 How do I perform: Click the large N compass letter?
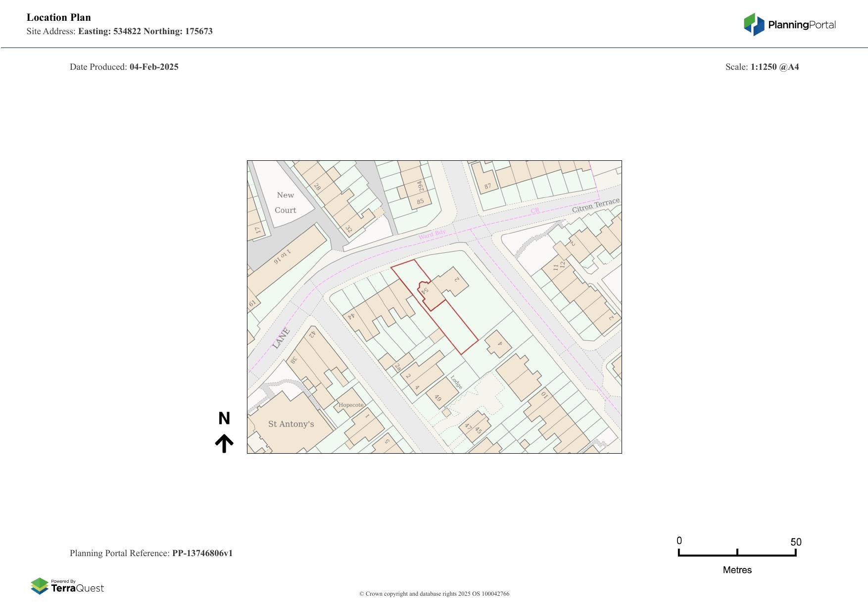(x=224, y=419)
